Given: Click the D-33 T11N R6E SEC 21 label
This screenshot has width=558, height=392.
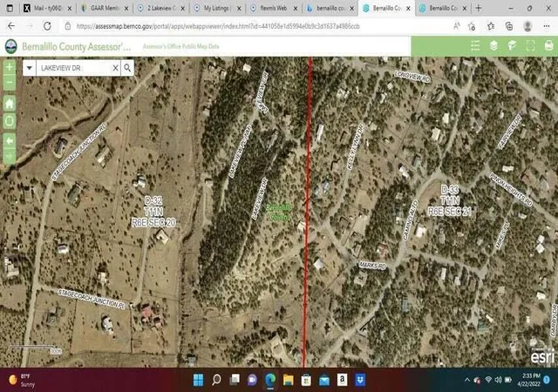Looking at the screenshot, I should pyautogui.click(x=450, y=200).
